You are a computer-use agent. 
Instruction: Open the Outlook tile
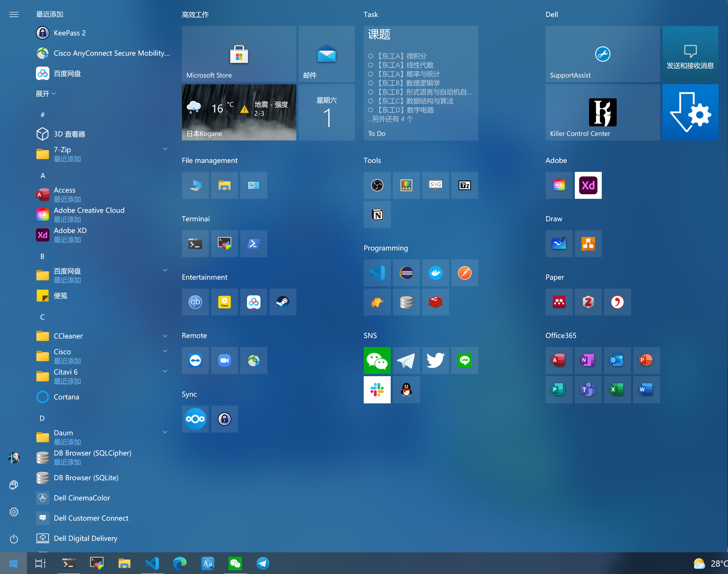[617, 361]
